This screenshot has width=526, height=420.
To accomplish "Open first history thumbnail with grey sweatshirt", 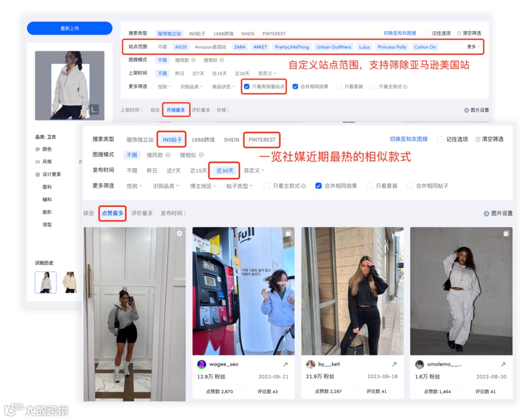I will pos(46,282).
